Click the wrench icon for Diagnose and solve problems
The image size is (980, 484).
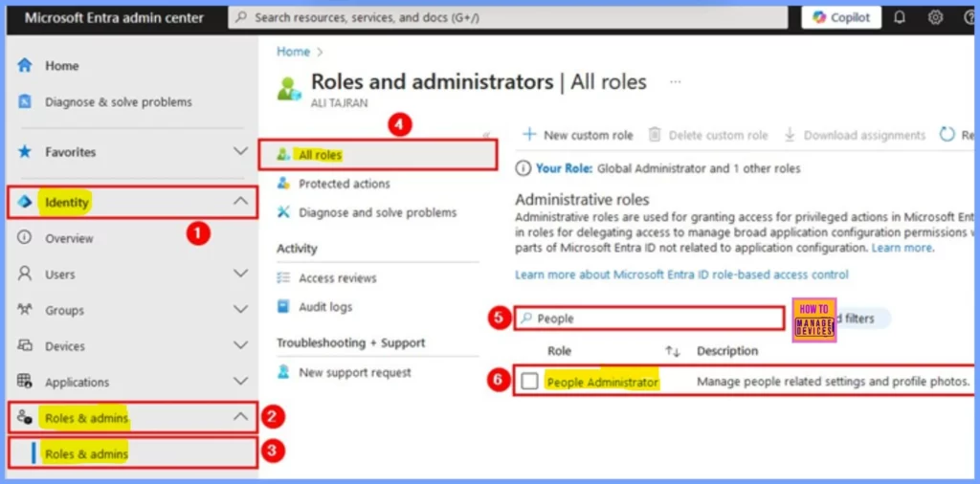283,212
